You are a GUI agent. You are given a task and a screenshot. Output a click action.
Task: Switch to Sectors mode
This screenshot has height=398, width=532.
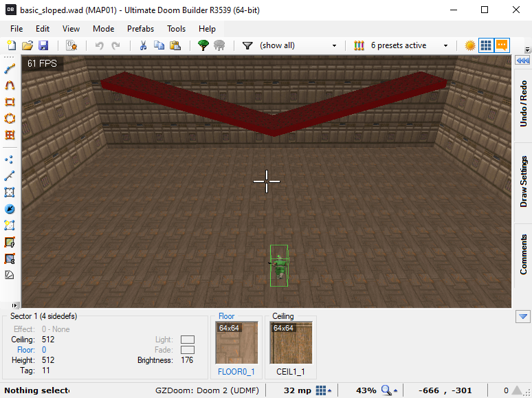tap(10, 192)
